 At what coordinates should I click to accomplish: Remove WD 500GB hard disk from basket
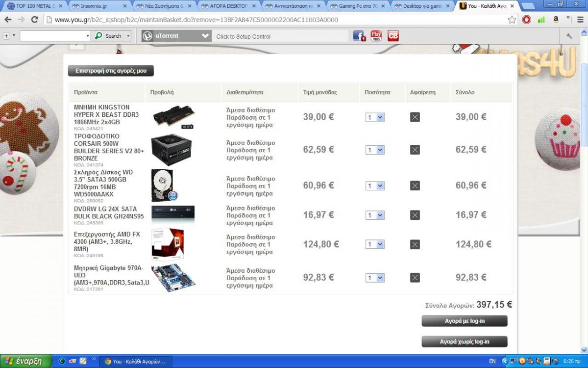click(x=415, y=185)
